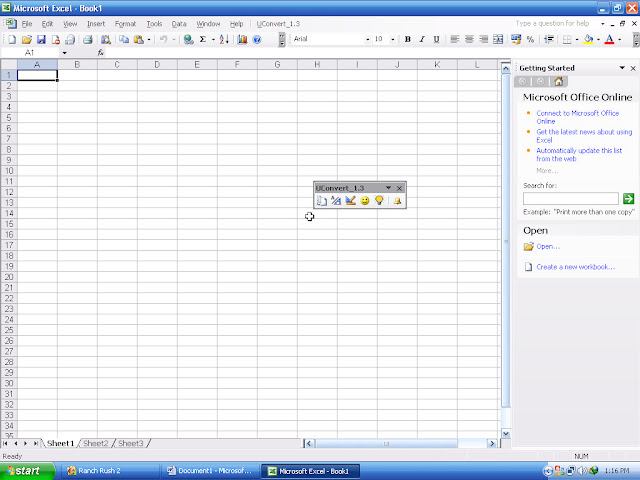Screen dimensions: 640x480
Task: Open the Format menu
Action: point(125,24)
